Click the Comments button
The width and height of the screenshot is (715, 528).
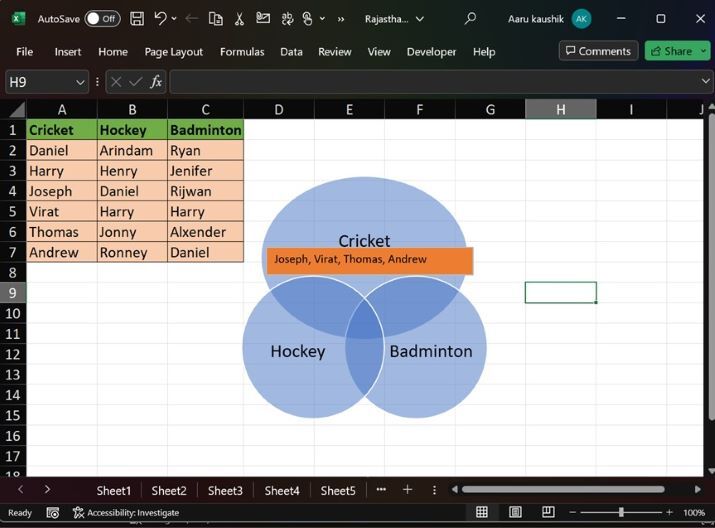click(598, 51)
